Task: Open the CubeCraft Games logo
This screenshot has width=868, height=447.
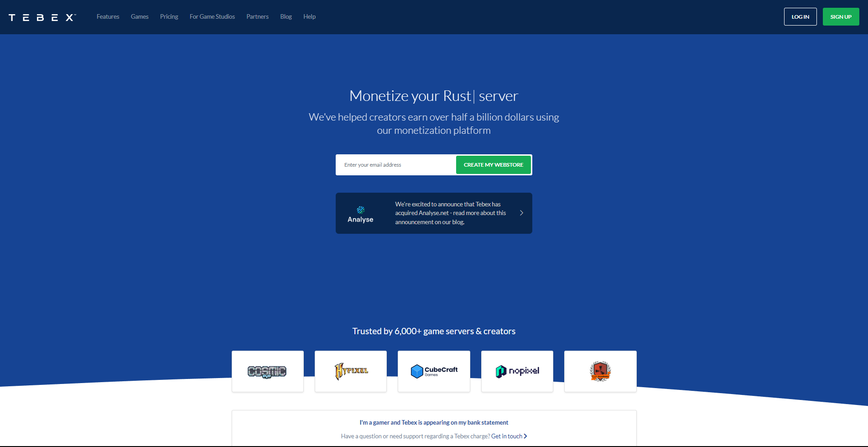Action: pos(434,371)
